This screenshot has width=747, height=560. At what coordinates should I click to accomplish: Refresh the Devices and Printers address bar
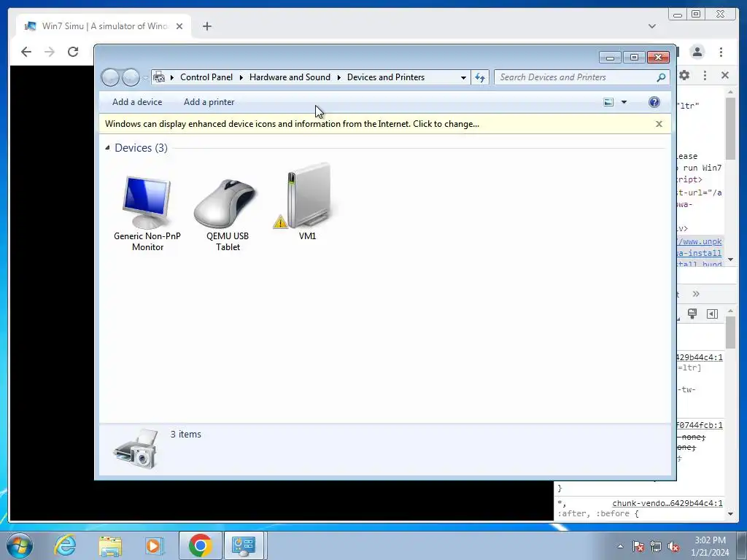point(480,77)
